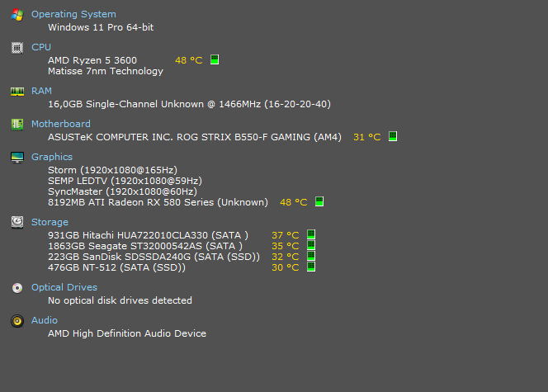Click the CPU chip icon

pyautogui.click(x=17, y=48)
